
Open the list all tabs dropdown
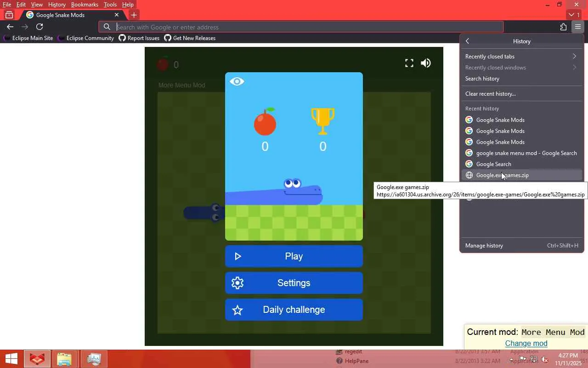pos(574,15)
